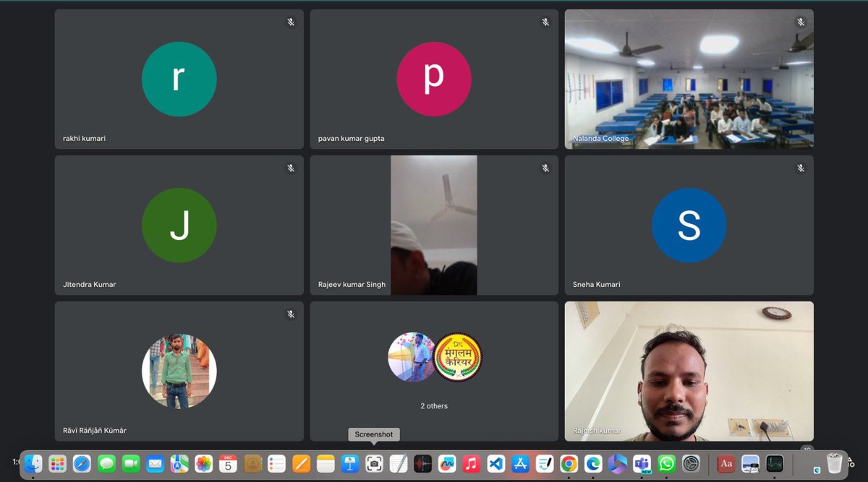Click Ravi Ranjan Kumar's profile photo
868x482 pixels.
(x=179, y=371)
